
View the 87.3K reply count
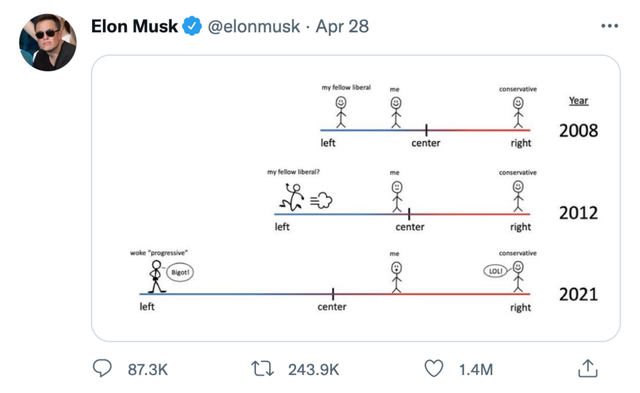coord(147,370)
